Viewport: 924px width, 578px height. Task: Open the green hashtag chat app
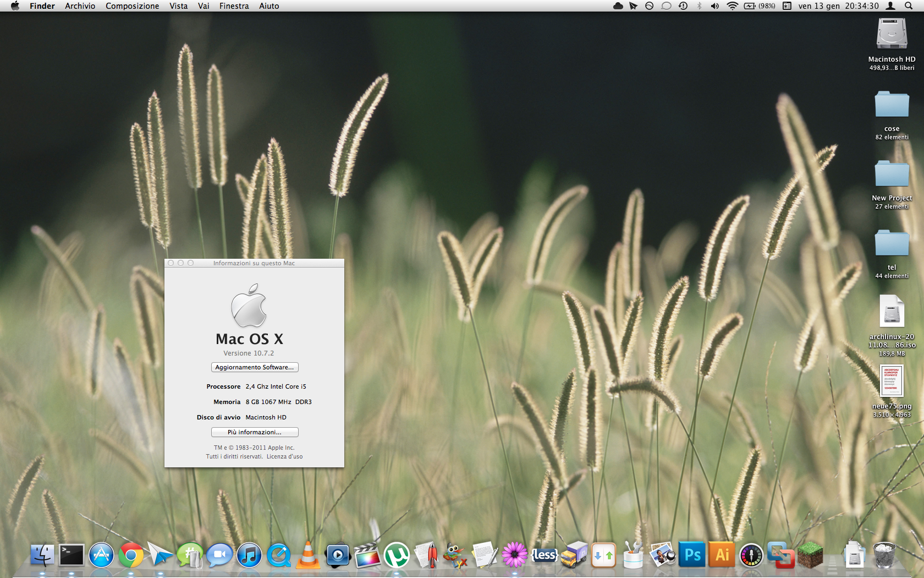(x=190, y=555)
